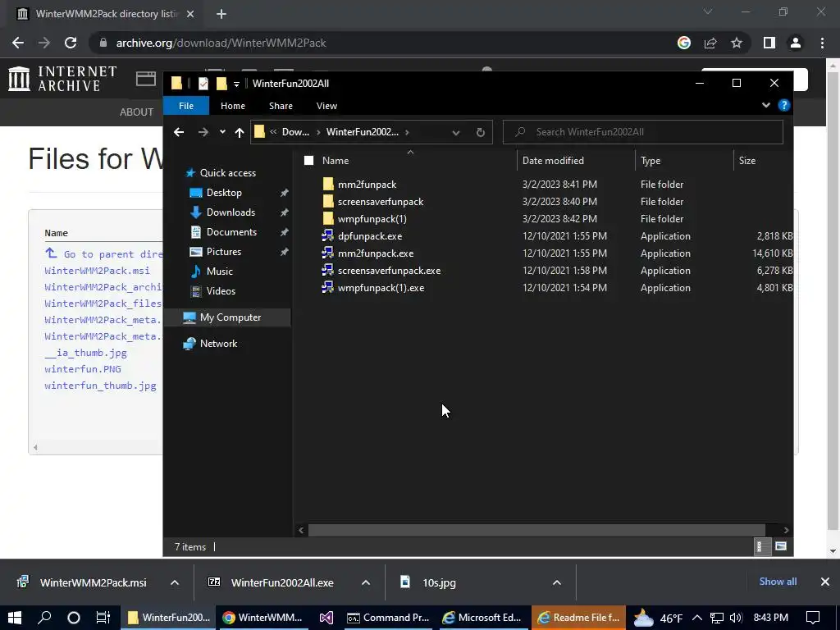Click wmpfunpack(1).exe file icon

328,288
